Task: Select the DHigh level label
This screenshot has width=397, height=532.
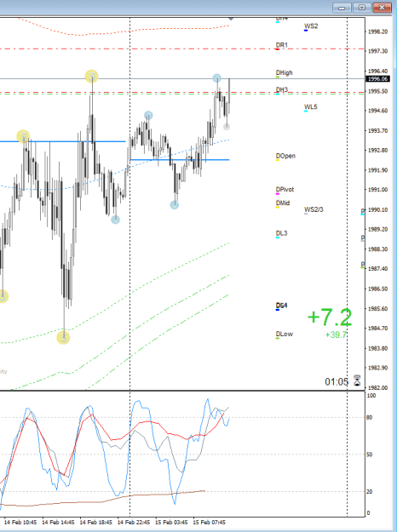Action: [x=284, y=72]
